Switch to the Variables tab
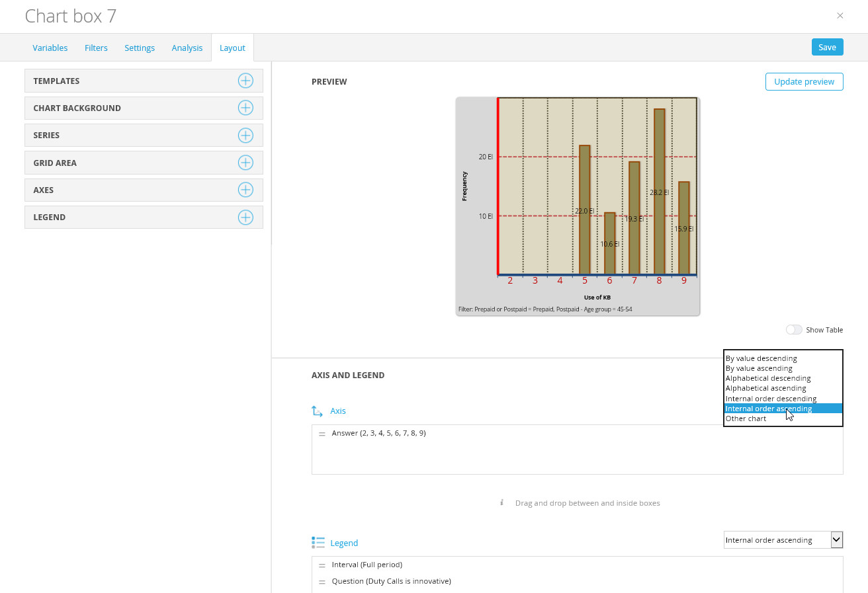Screen dimensions: 868x593 point(50,48)
